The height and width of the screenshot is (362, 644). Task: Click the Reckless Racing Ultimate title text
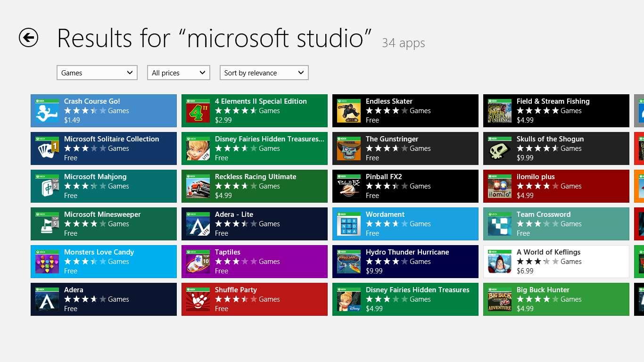click(x=256, y=177)
